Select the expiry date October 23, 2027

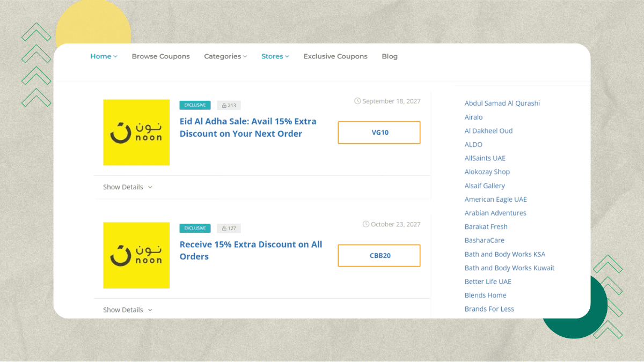tap(396, 224)
